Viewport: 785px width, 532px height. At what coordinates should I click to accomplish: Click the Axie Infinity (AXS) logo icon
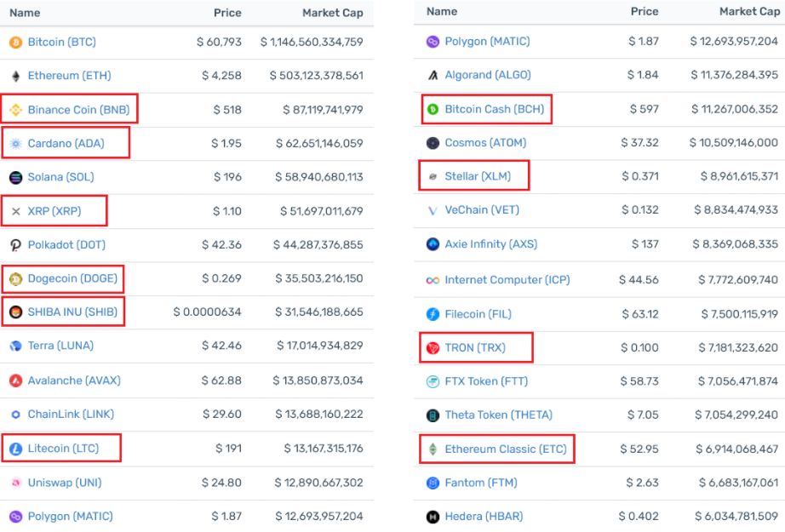coord(433,244)
